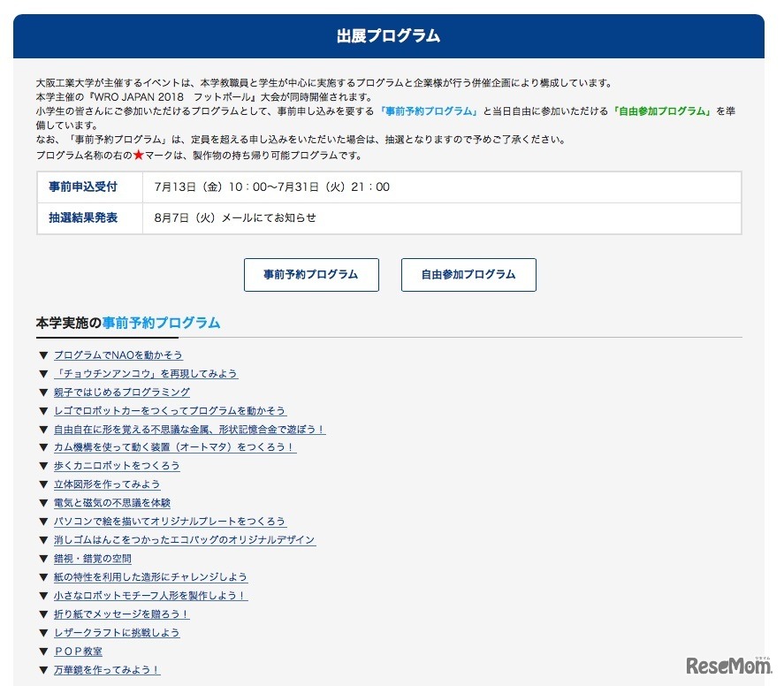Expand the 万華鏡を作ってみよう entry
This screenshot has height=686, width=784.
click(x=104, y=670)
